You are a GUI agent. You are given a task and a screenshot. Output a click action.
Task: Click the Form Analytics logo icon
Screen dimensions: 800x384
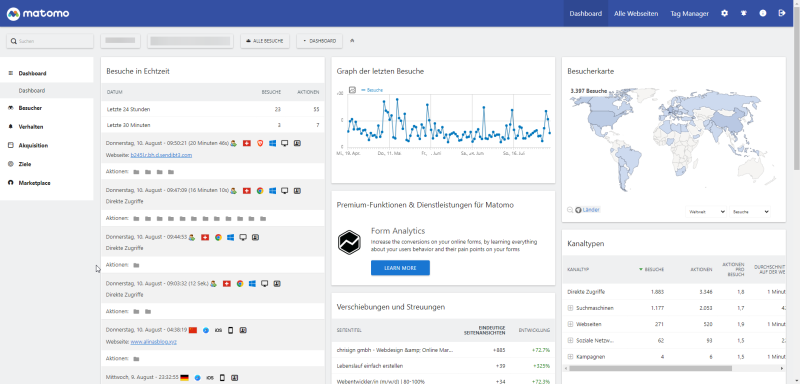coord(349,242)
